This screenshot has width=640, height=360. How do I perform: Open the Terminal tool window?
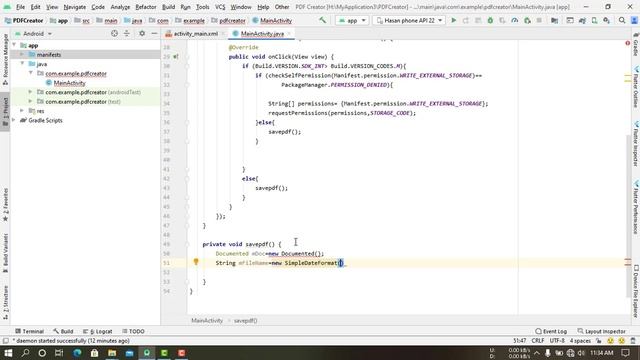(29, 331)
